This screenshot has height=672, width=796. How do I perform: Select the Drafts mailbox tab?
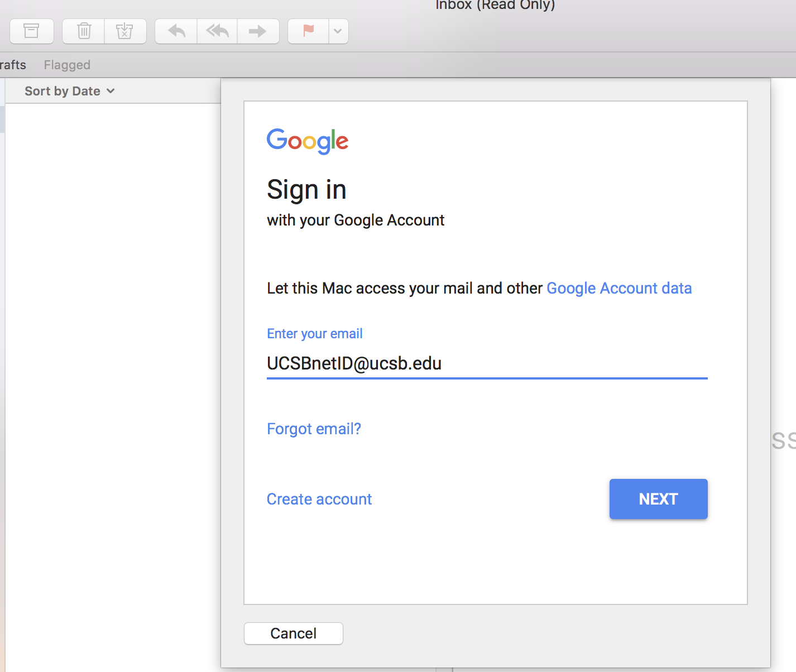[x=13, y=65]
